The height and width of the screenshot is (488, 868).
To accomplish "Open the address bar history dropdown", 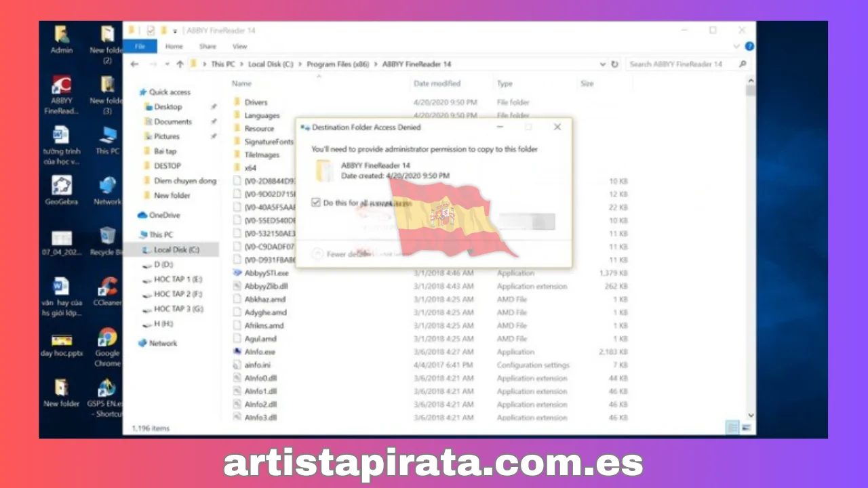I will coord(603,64).
